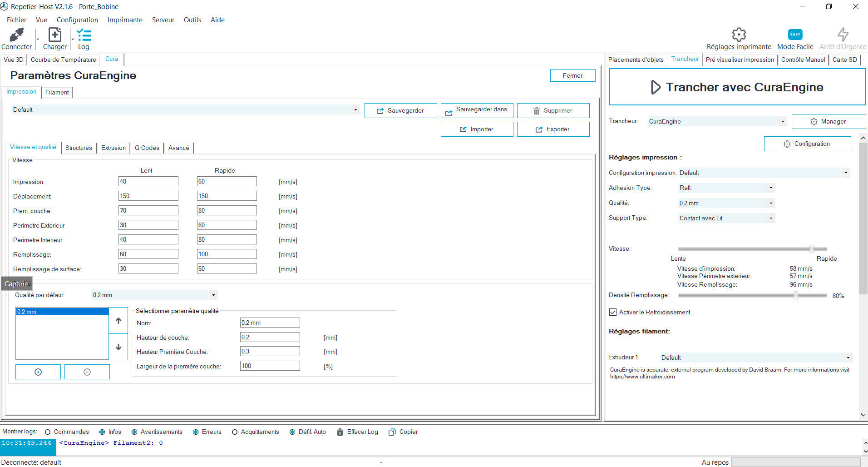Select 0.2 mm in quality list
This screenshot has height=467, width=868.
62,312
